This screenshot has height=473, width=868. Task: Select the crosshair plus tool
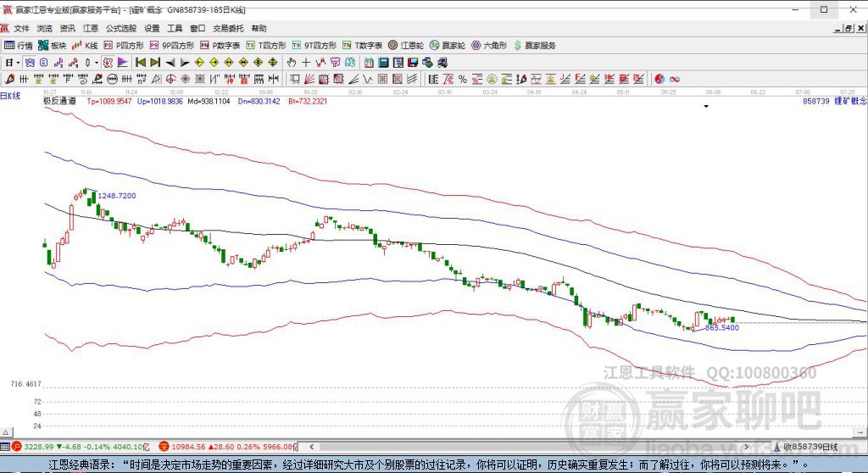coord(305,63)
